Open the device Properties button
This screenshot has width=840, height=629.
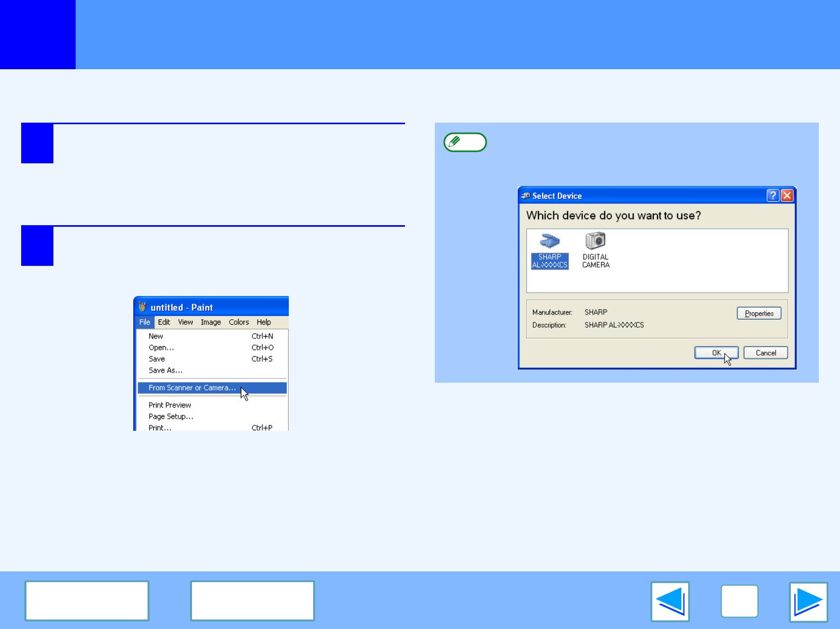tap(759, 313)
